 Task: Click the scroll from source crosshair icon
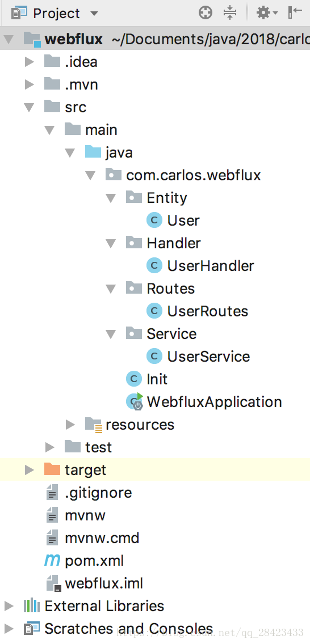point(206,12)
